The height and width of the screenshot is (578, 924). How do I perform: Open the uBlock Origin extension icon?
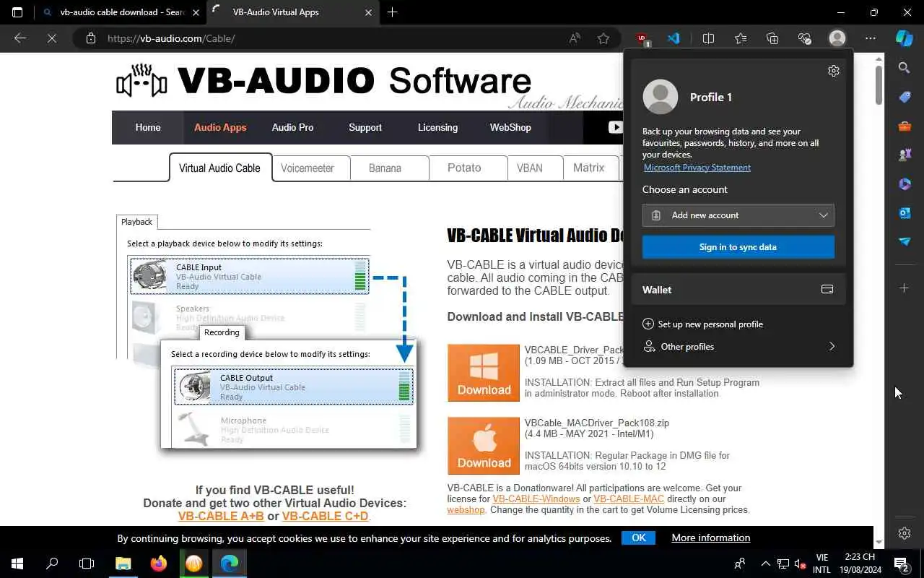(x=642, y=39)
